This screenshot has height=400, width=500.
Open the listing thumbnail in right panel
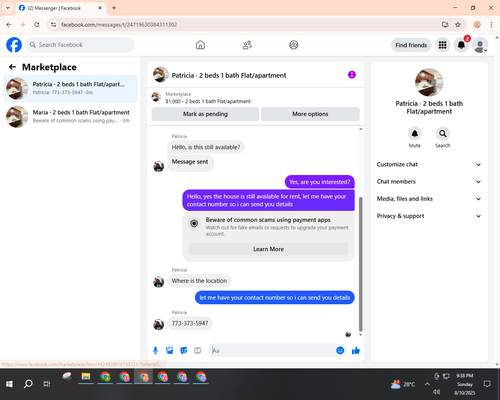(x=429, y=82)
